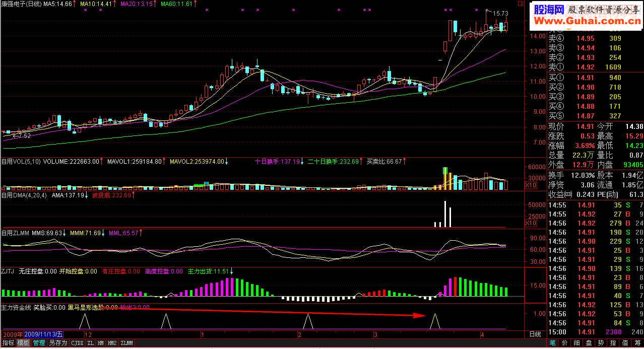Select the 15:00 tick with volume 2308
The image size is (644, 349).
point(596,332)
